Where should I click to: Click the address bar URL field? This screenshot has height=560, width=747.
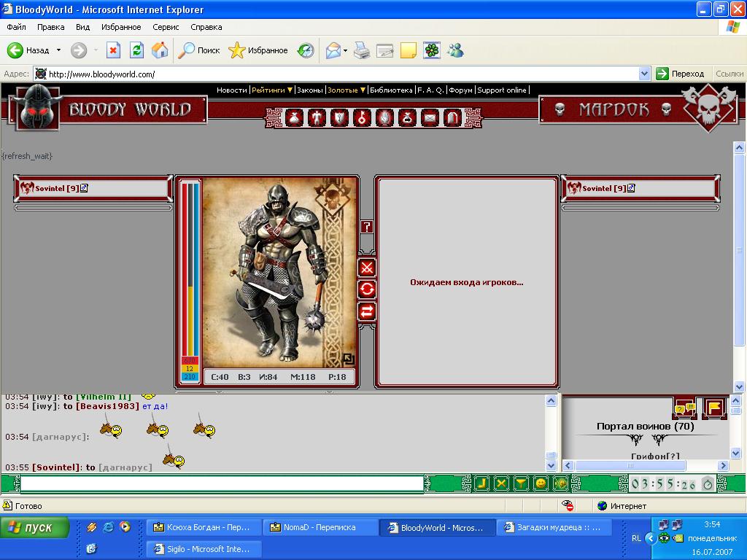point(336,74)
